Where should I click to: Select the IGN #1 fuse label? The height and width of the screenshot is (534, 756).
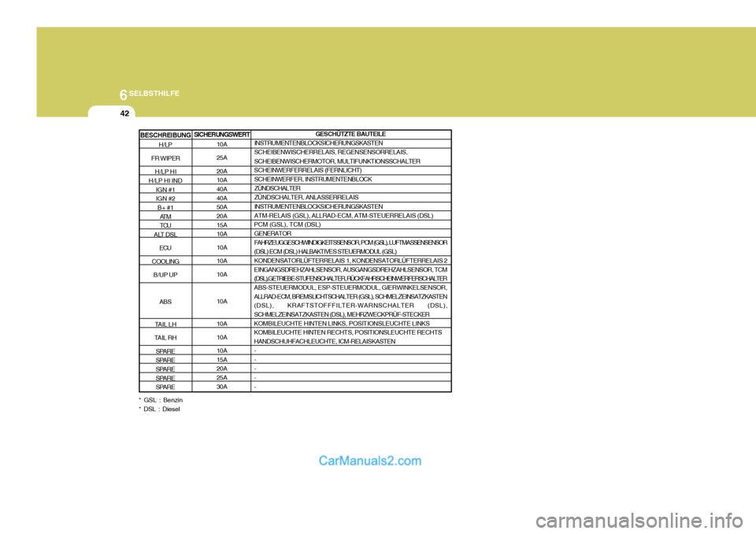tap(165, 190)
